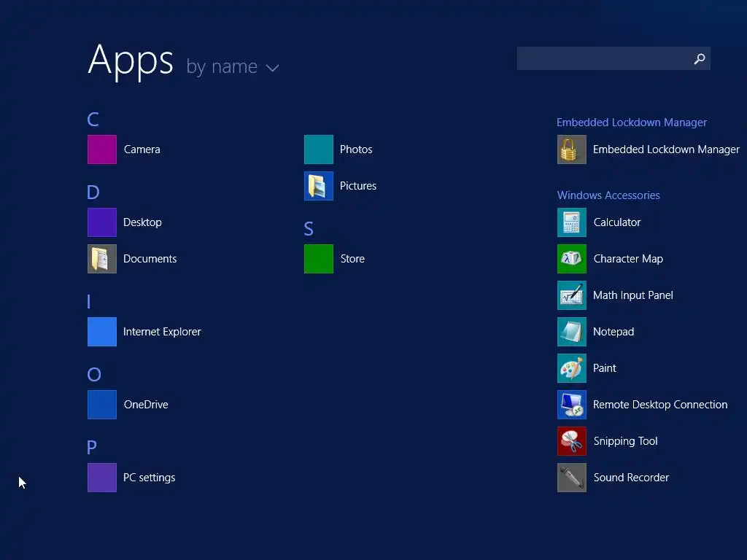The height and width of the screenshot is (560, 747).
Task: Open the Math Input Panel icon
Action: point(572,295)
